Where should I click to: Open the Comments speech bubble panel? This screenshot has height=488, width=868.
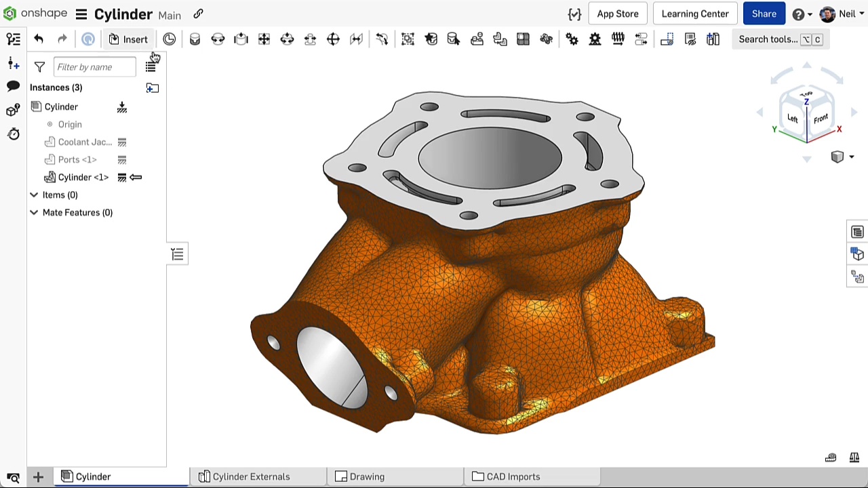[x=13, y=86]
